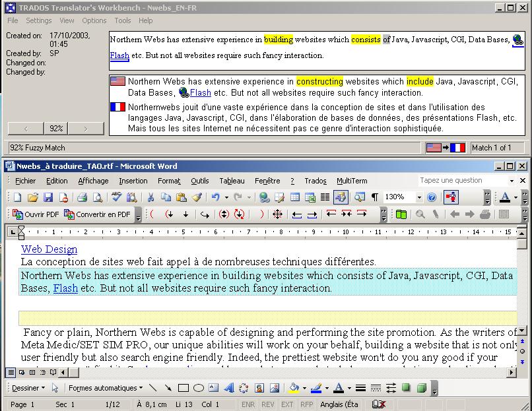Click the Format Painter brush icon

[x=197, y=197]
